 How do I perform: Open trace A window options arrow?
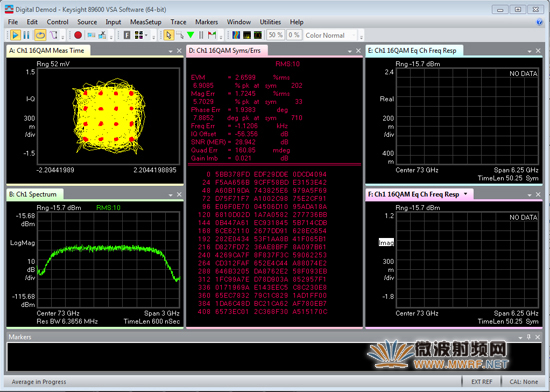(x=170, y=51)
